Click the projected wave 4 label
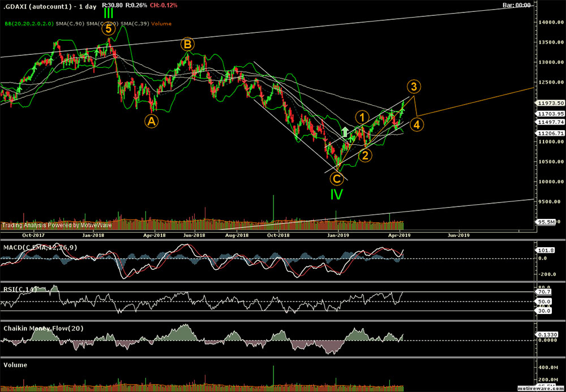 point(415,124)
